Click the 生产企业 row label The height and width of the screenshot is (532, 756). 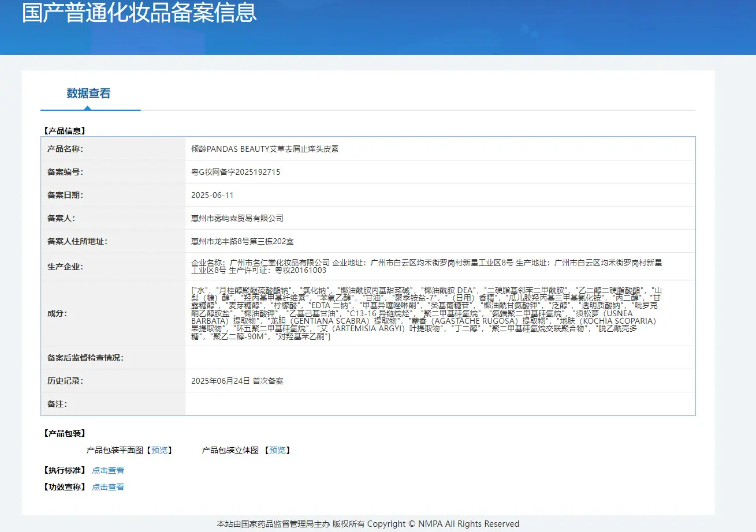pos(65,267)
